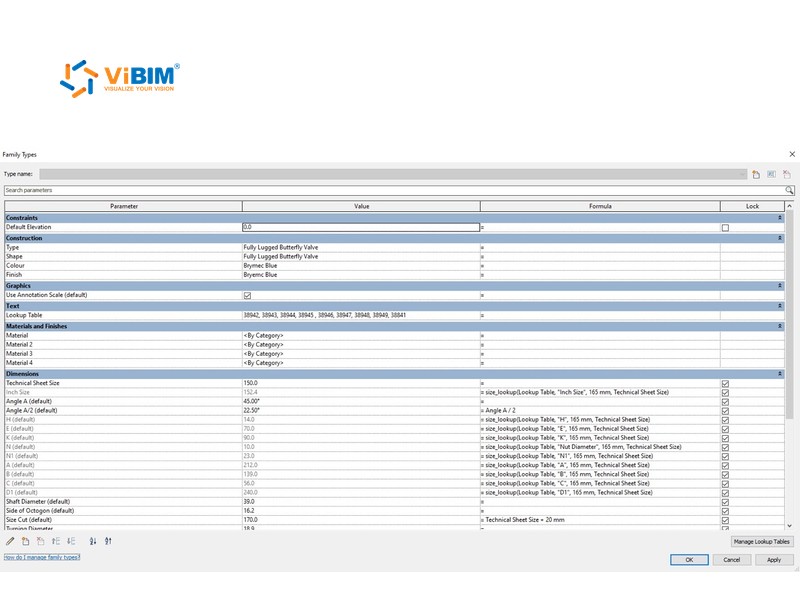This screenshot has height=600, width=800.
Task: Click the Default Elevation value field
Action: tap(361, 227)
